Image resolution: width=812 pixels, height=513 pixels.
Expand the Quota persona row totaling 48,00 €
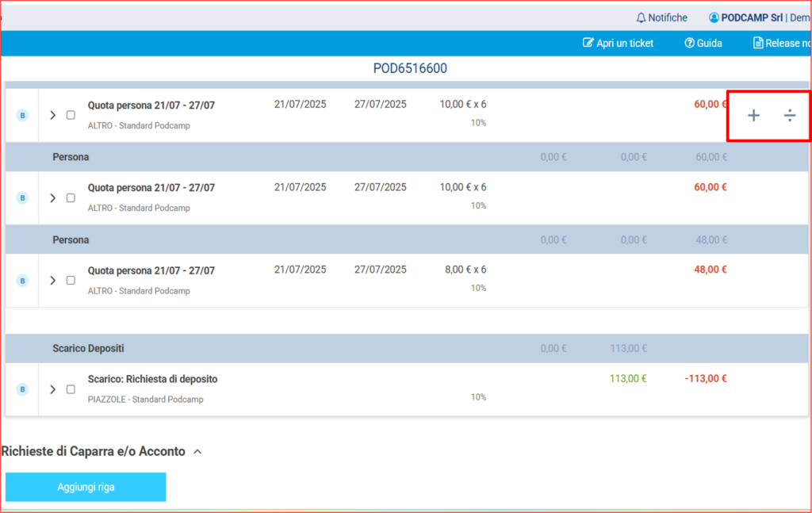(53, 281)
